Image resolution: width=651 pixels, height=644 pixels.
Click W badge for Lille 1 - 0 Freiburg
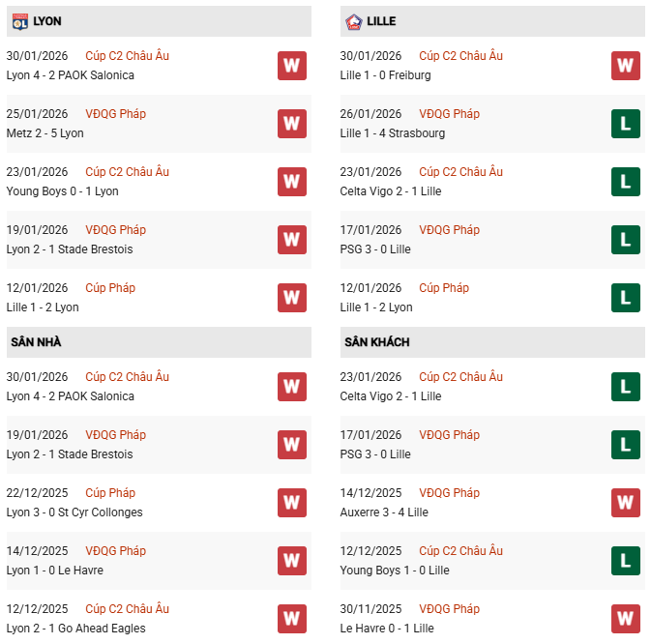626,66
